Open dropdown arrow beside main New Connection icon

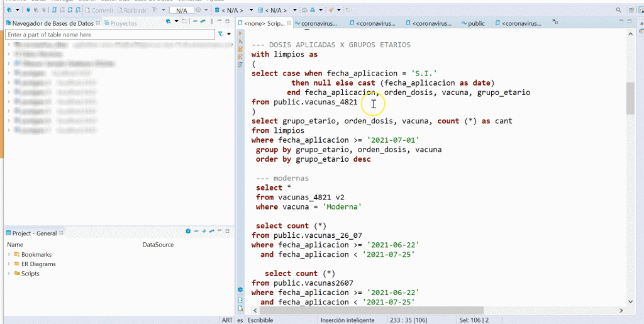(x=17, y=10)
